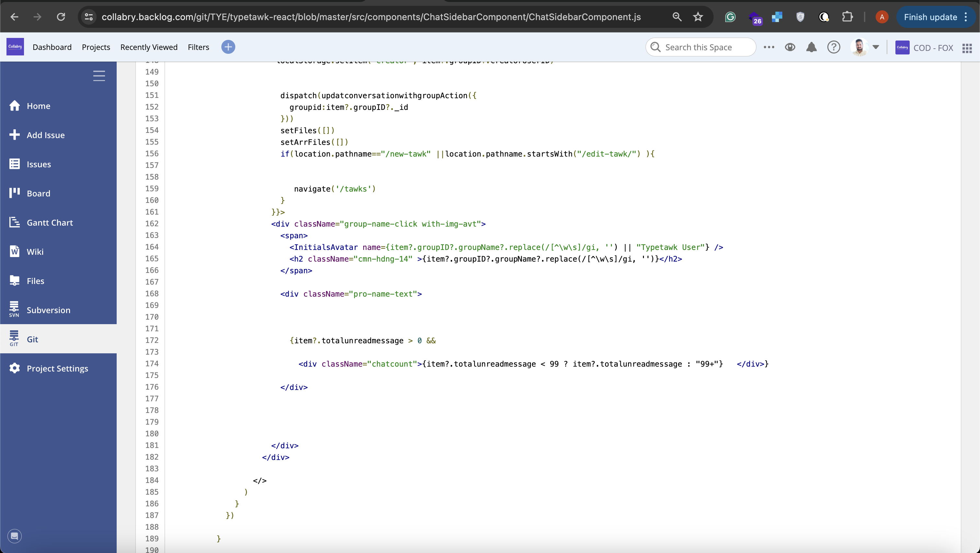Viewport: 980px width, 553px height.
Task: Open the Projects menu
Action: pyautogui.click(x=96, y=47)
